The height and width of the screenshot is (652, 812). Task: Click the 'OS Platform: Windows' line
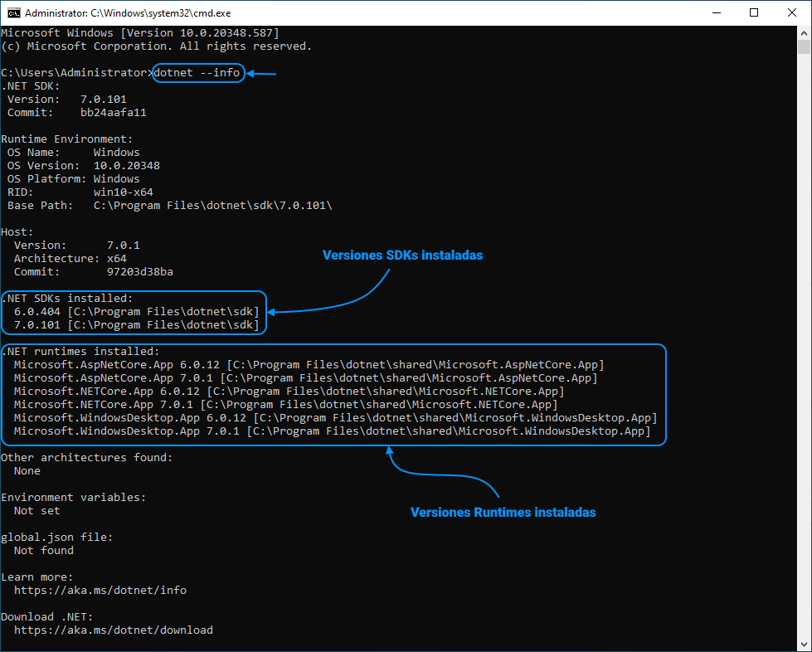pyautogui.click(x=74, y=178)
